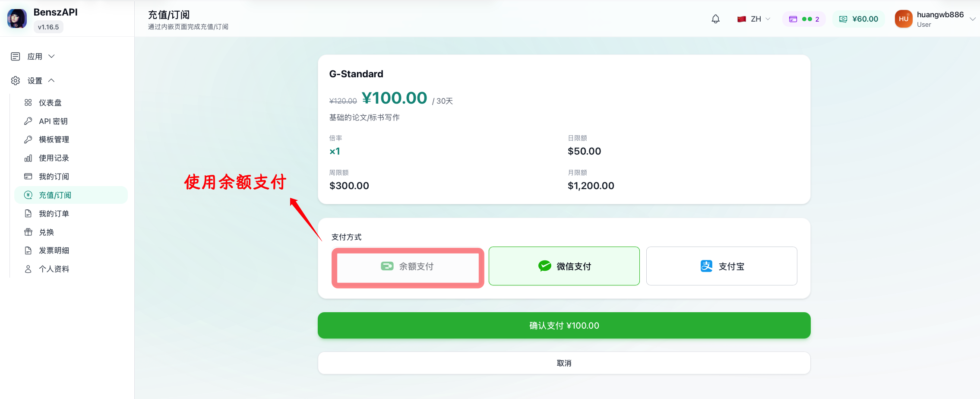Viewport: 980px width, 399px height.
Task: Click the API 密钥 key icon
Action: point(28,121)
